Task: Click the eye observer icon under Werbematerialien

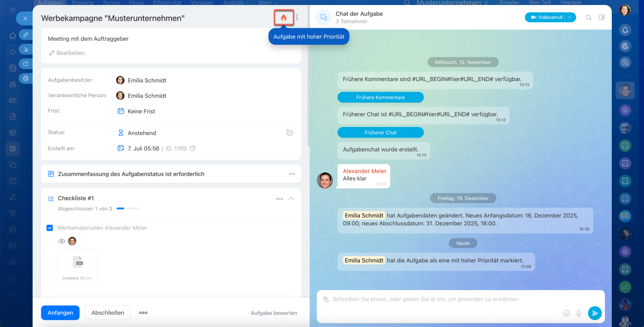Action: 62,241
